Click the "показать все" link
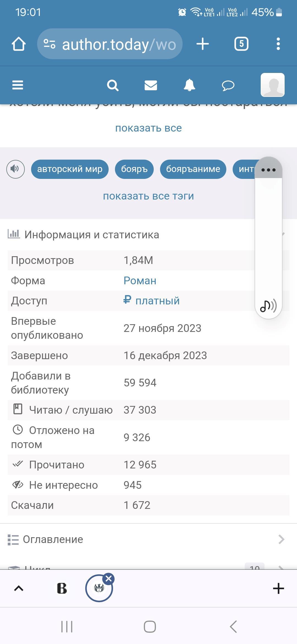Viewport: 297px width, 644px height. [x=148, y=128]
